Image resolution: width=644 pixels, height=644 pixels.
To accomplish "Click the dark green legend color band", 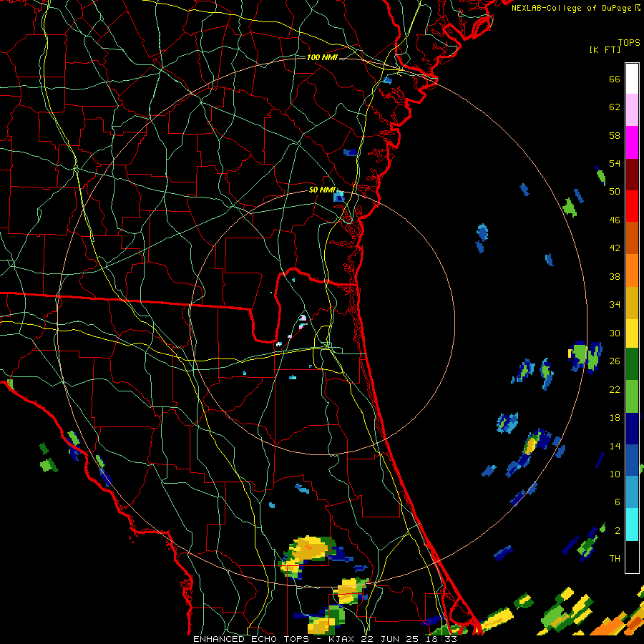I will click(632, 364).
